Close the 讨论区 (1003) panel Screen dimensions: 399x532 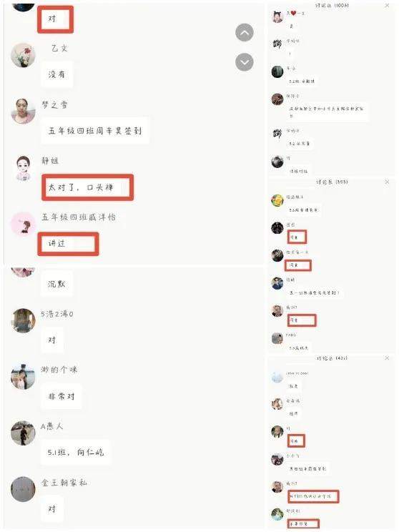pos(387,6)
